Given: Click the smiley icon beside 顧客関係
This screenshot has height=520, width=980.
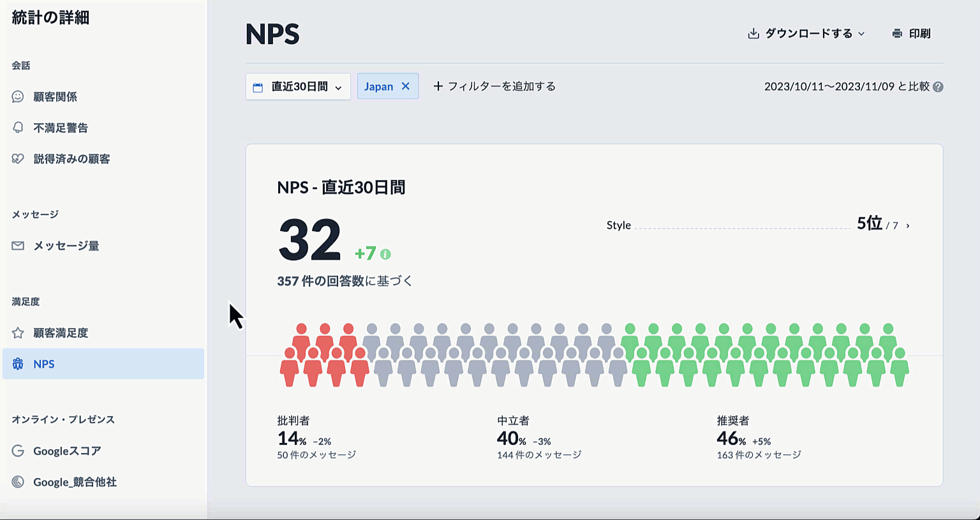Looking at the screenshot, I should [18, 96].
